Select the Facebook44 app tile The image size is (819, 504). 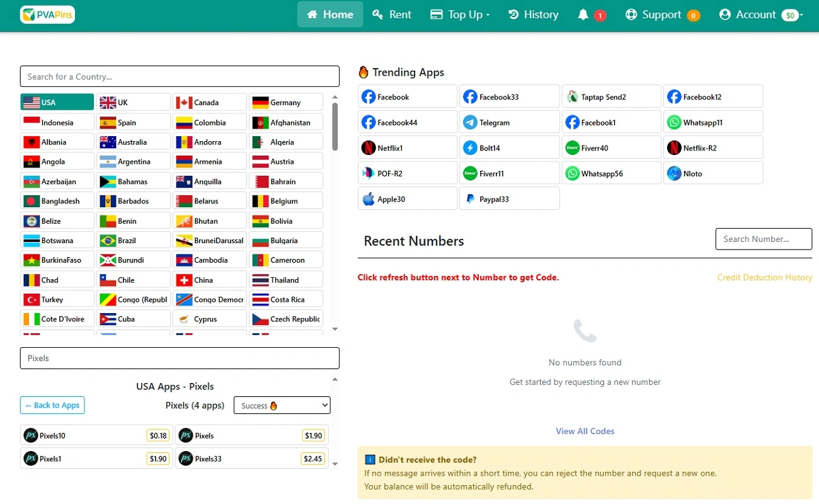[407, 122]
